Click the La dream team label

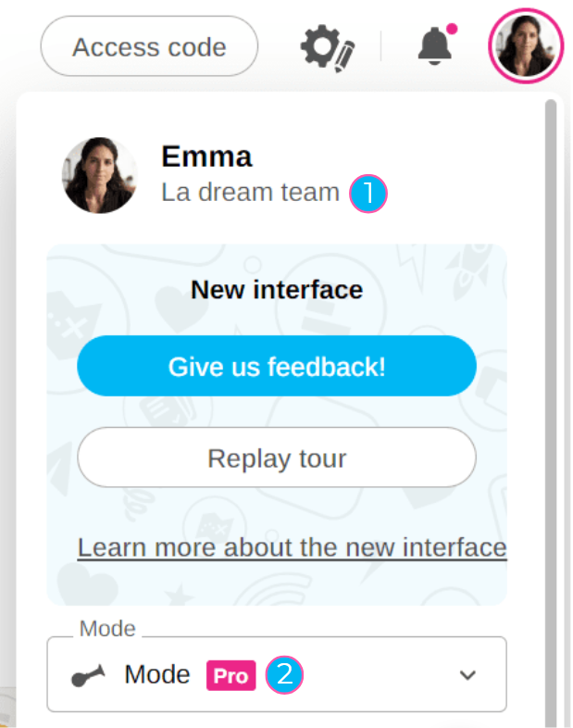[x=250, y=193]
